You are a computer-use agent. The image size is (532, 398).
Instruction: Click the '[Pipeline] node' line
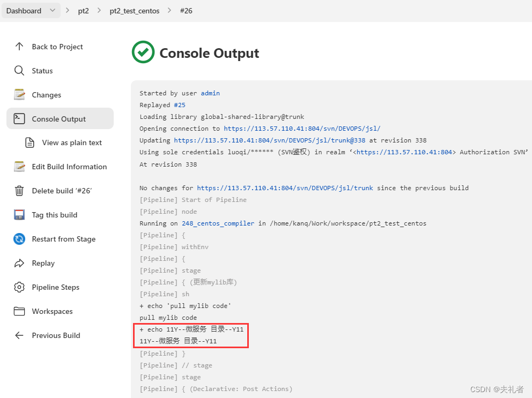tap(168, 212)
